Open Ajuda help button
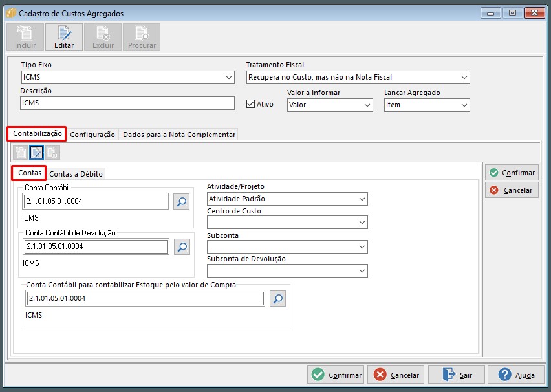551x392 pixels. tap(516, 375)
